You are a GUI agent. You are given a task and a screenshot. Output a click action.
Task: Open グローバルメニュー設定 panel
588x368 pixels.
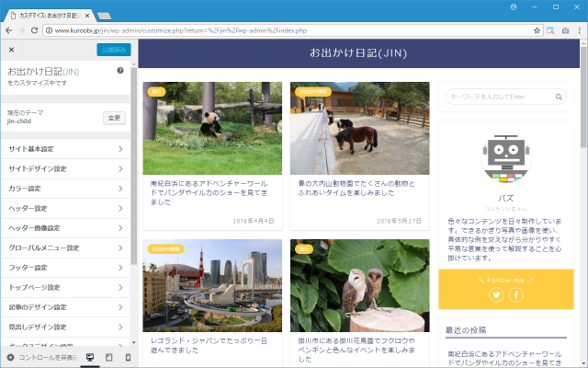65,247
